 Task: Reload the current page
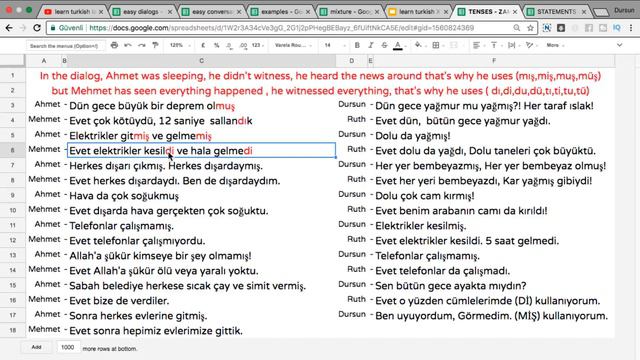(x=37, y=28)
